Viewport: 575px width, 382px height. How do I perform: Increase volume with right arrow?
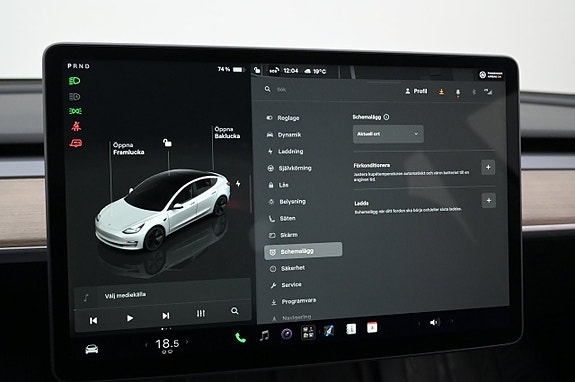(x=452, y=322)
